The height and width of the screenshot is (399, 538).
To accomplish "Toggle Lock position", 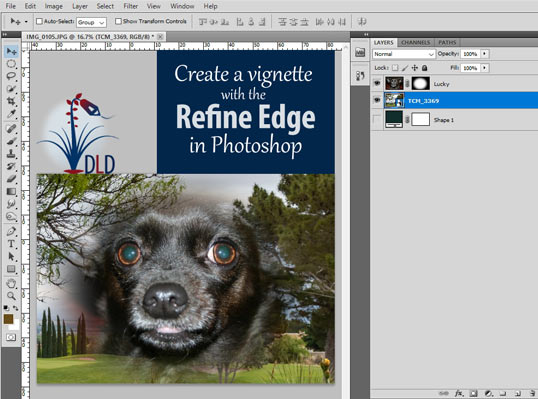I will tap(415, 68).
